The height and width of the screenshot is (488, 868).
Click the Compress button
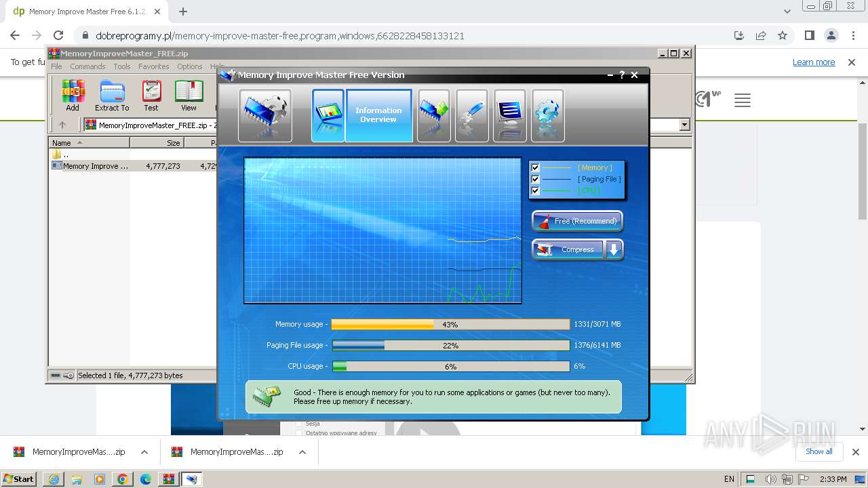coord(568,249)
